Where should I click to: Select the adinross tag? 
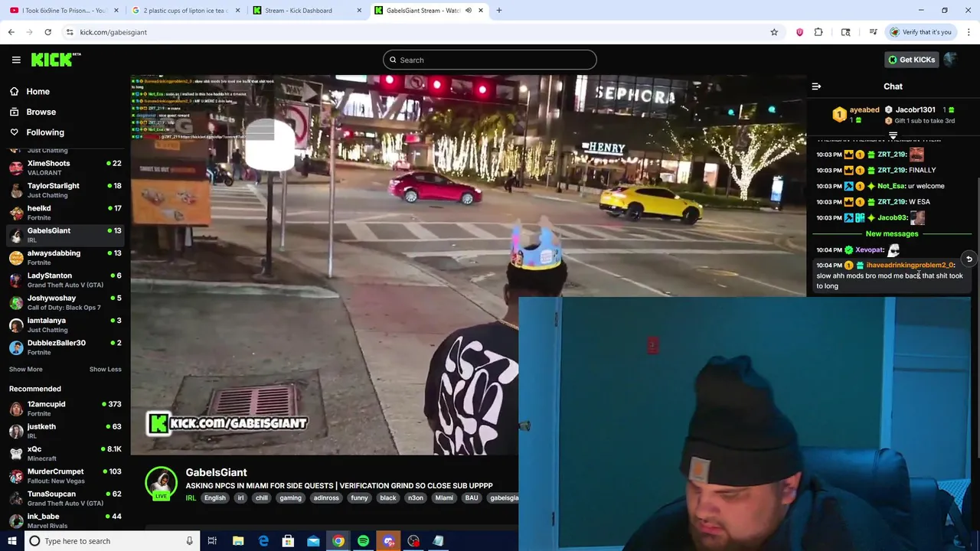pos(326,498)
